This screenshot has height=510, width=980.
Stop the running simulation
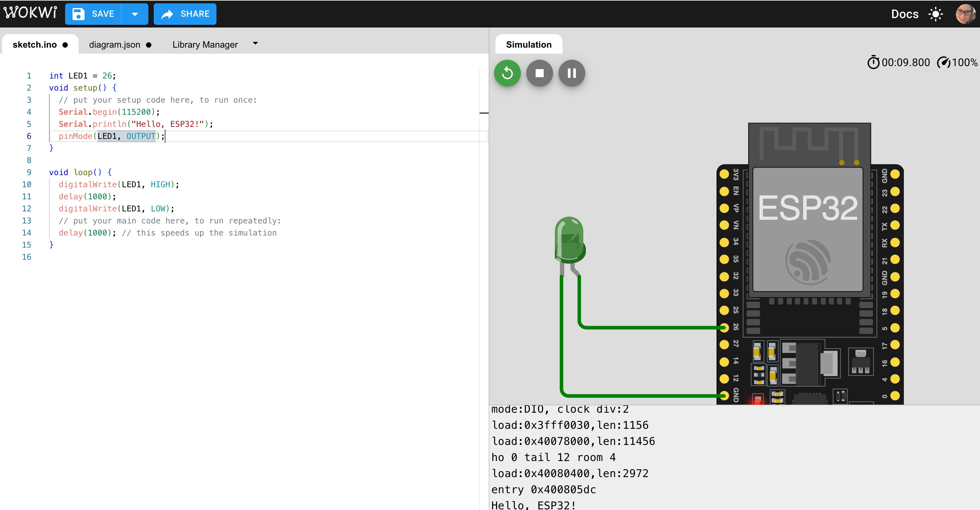(539, 73)
